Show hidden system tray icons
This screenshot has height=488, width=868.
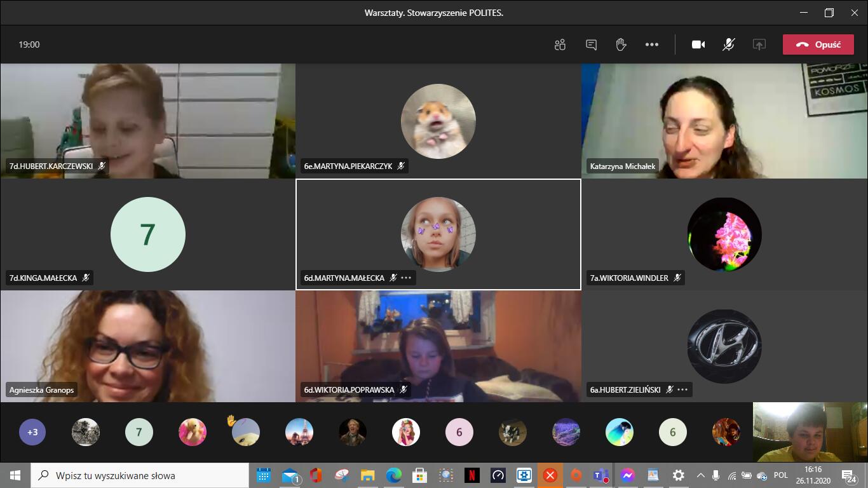[701, 475]
